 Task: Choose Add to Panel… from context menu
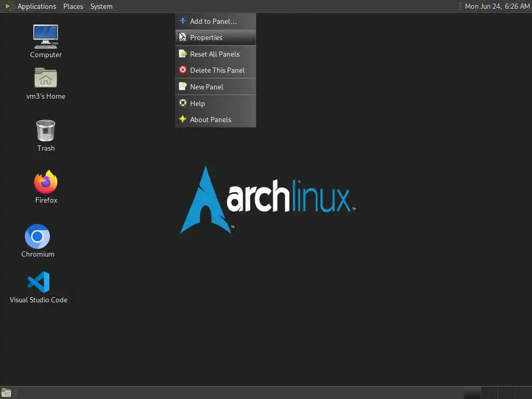click(216, 21)
